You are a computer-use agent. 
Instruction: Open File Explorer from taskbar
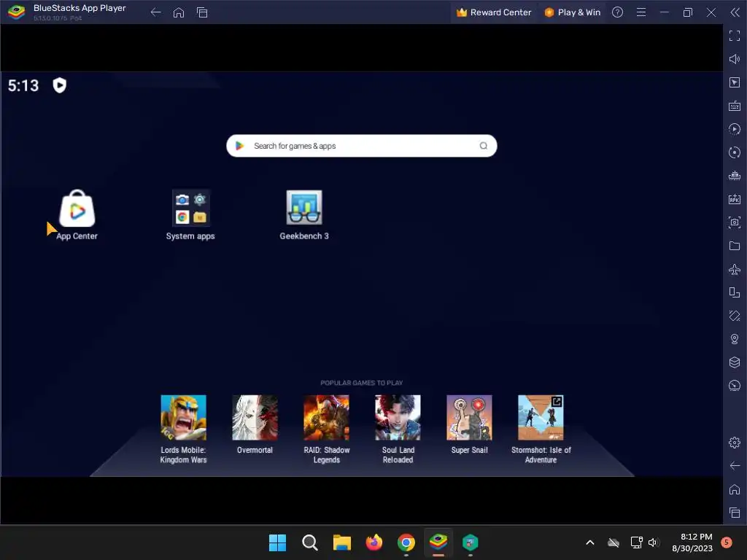pos(341,542)
